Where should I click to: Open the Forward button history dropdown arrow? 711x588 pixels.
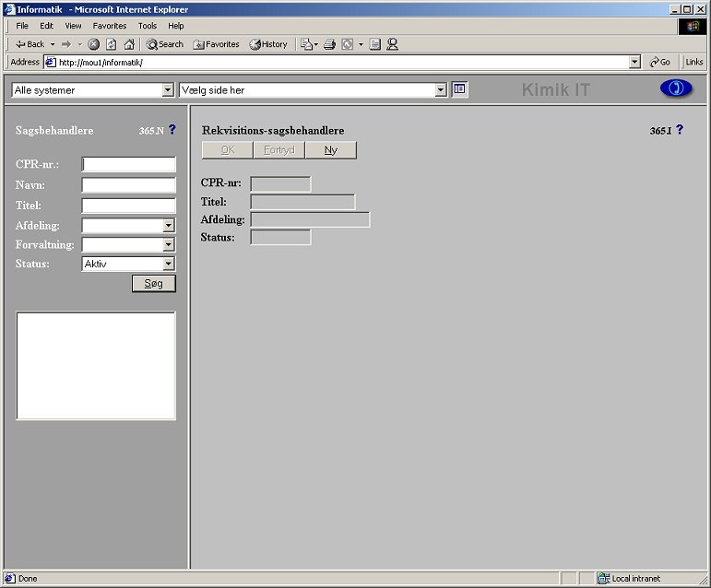(79, 44)
